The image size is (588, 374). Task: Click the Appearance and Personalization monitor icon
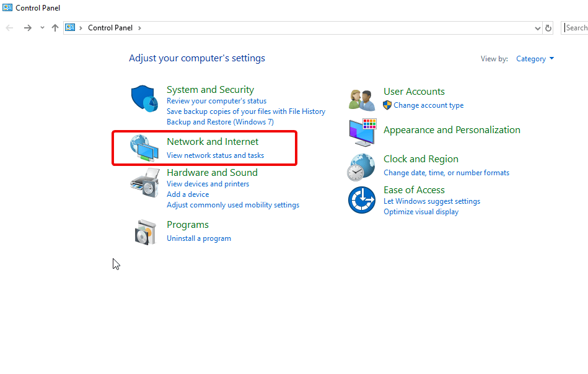click(362, 133)
